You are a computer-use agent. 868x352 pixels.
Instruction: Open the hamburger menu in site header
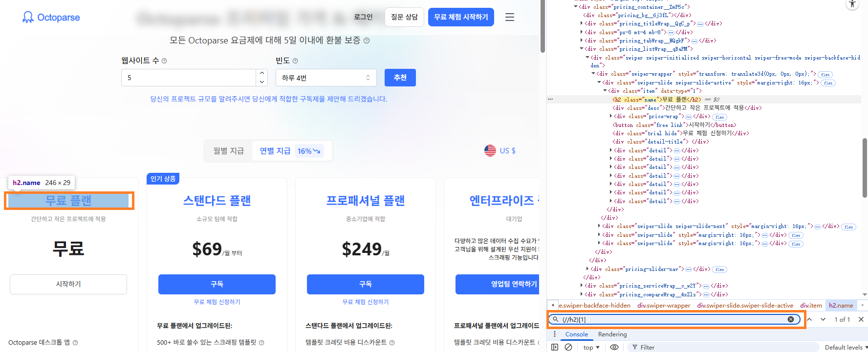509,17
